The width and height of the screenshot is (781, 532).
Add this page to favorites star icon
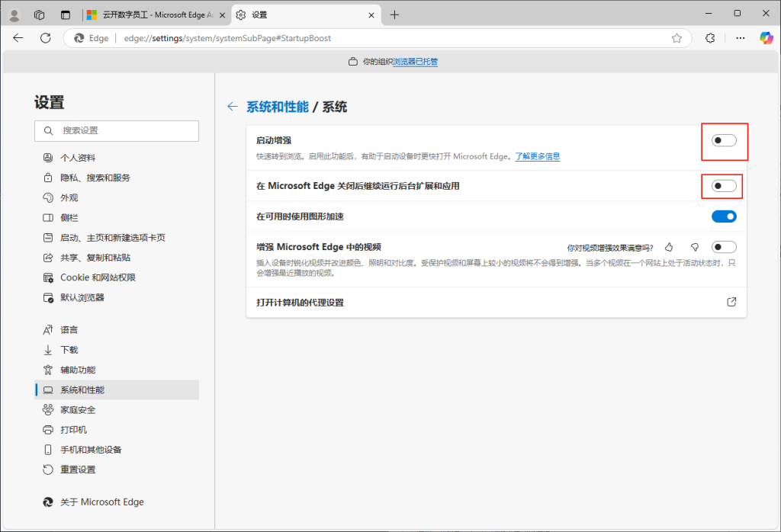tap(677, 38)
